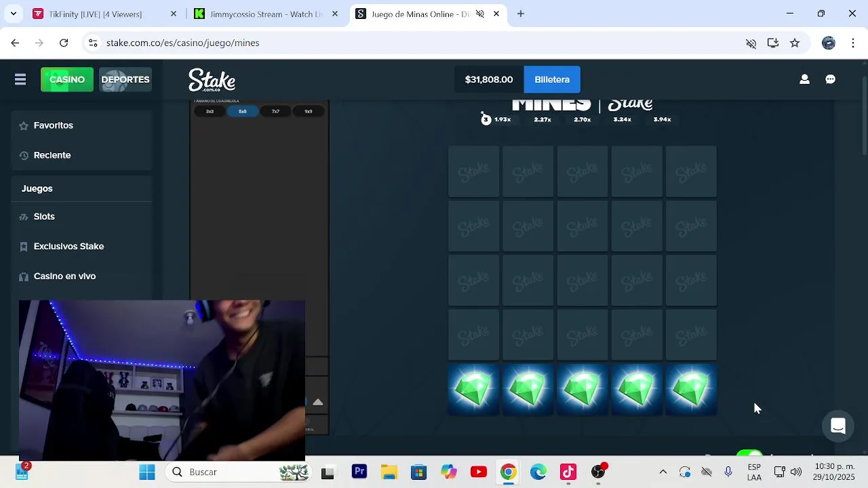
Task: Click the first green gem in bottom row
Action: [x=474, y=389]
